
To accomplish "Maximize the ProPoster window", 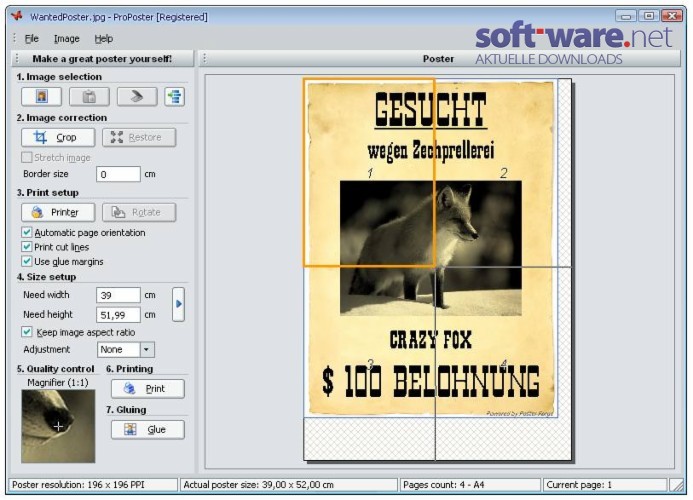I will (x=648, y=16).
